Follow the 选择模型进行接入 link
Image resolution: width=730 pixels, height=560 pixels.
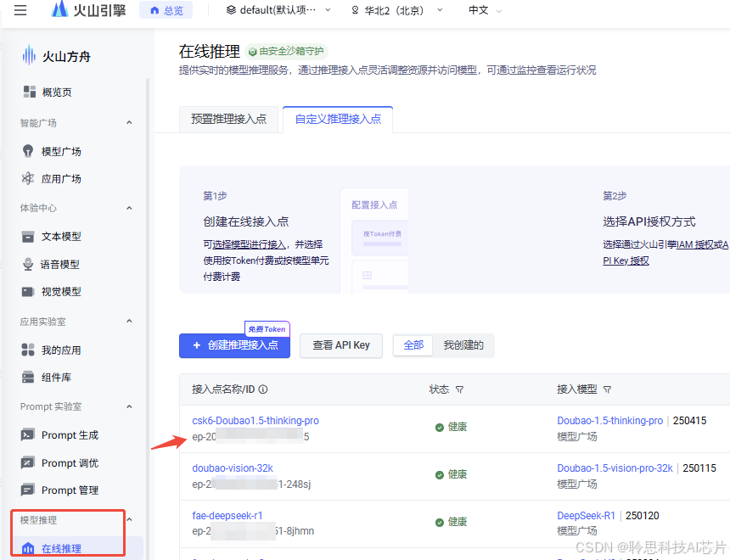(x=249, y=244)
